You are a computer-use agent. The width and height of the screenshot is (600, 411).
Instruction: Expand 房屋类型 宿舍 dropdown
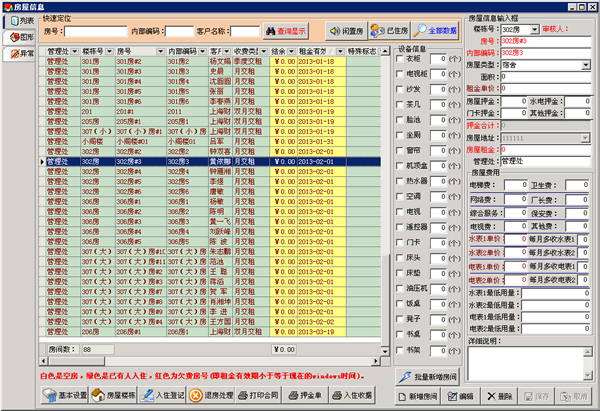586,65
